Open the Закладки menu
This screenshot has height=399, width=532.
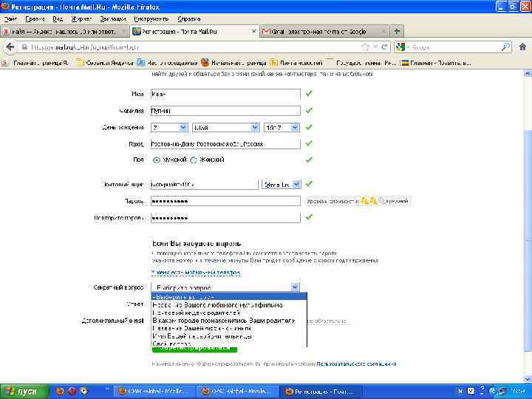point(113,19)
